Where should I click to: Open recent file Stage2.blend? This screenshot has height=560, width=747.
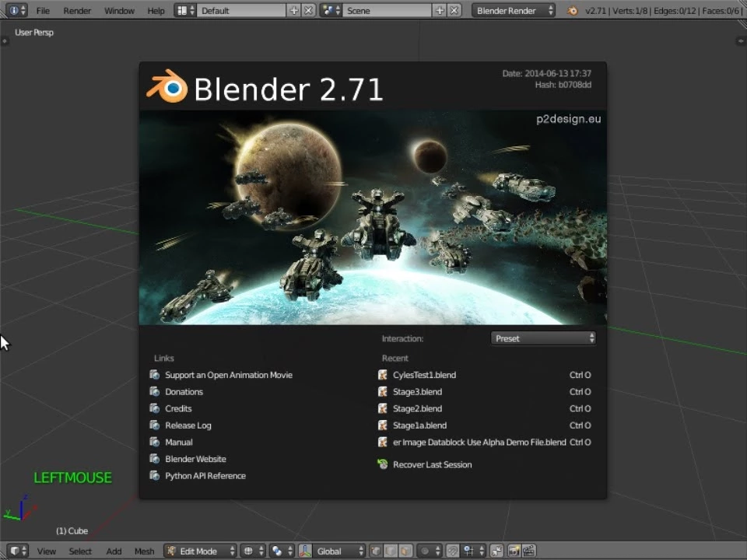tap(485, 408)
